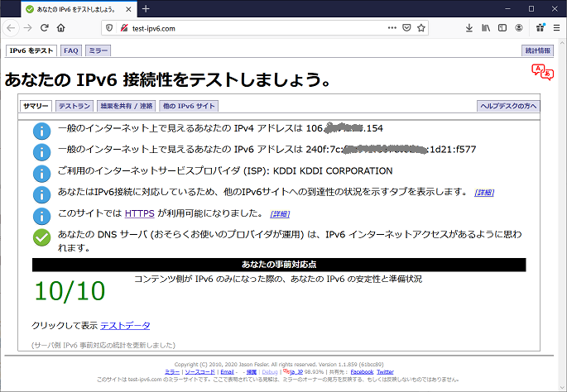The width and height of the screenshot is (567, 392).
Task: Go to the browser home page
Action: [60, 28]
